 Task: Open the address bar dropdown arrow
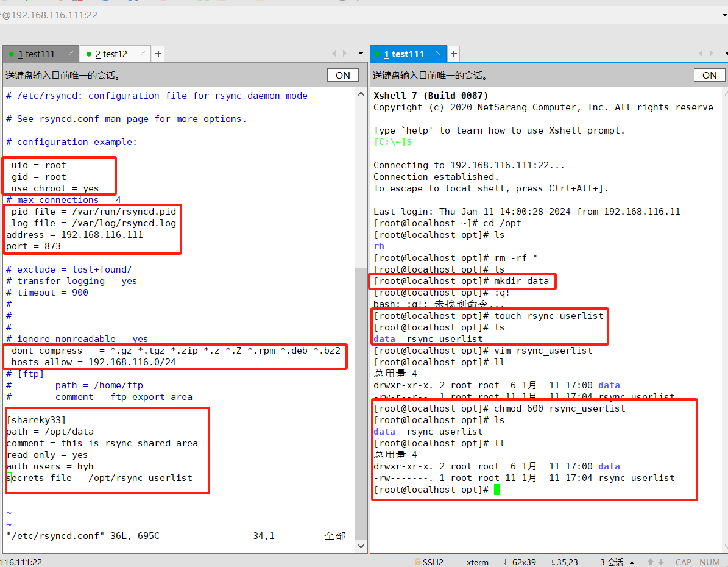724,15
